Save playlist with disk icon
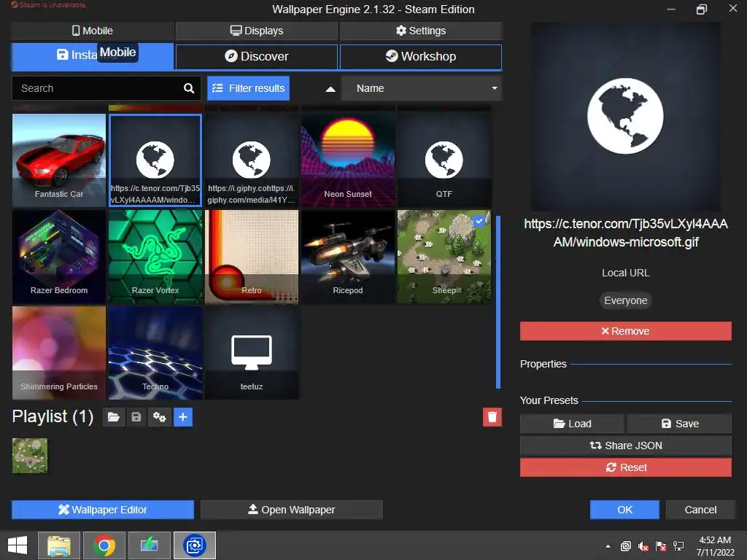The image size is (747, 560). (136, 418)
